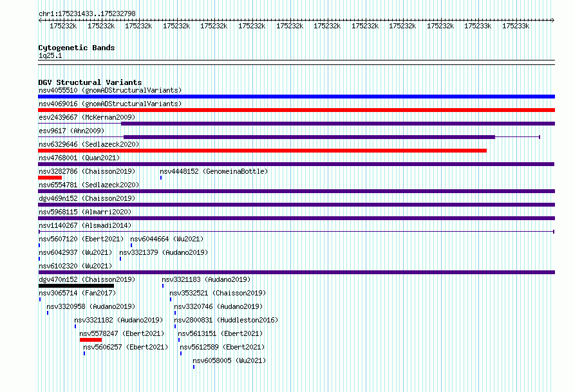Open variant nsv3320958 (Audano2019)
The width and height of the screenshot is (573, 392).
coord(91,306)
